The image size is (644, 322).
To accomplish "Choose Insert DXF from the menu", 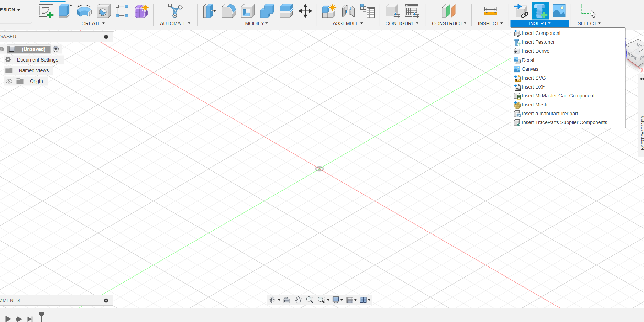I will 568,87.
